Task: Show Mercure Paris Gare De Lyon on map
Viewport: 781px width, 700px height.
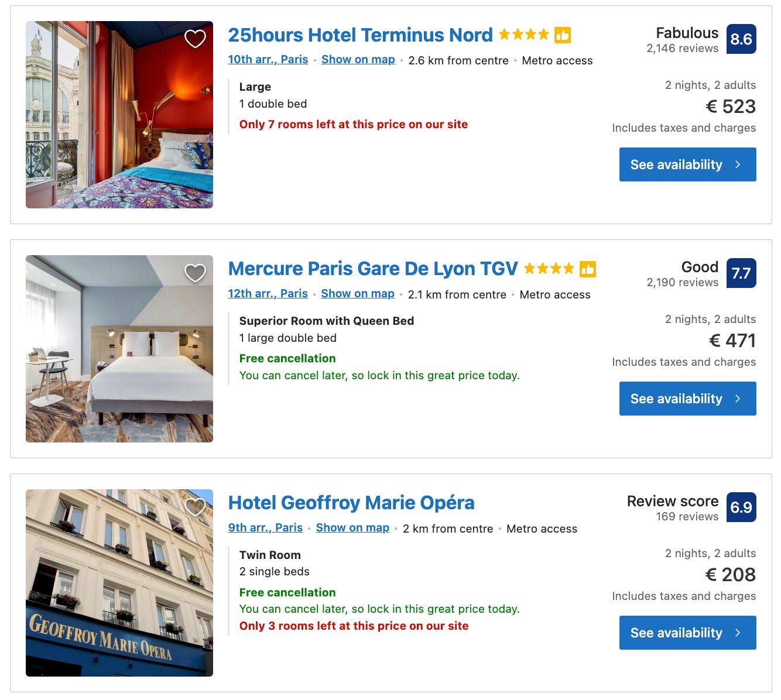Action: [x=357, y=293]
